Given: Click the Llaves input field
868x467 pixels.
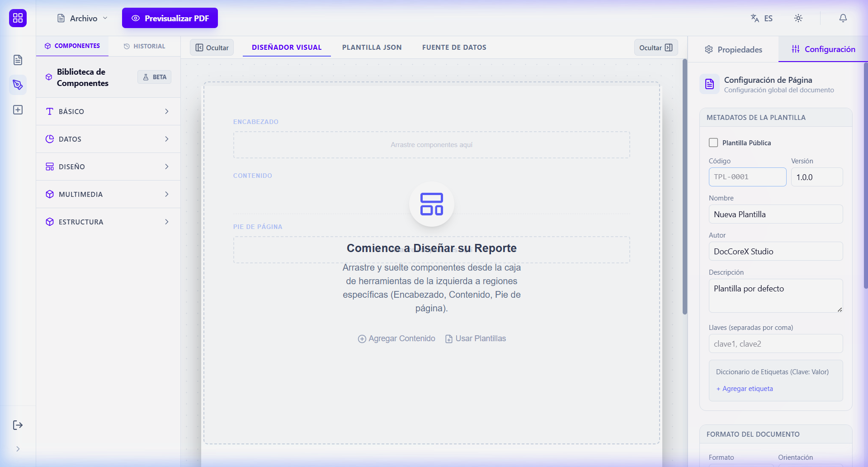Looking at the screenshot, I should click(776, 343).
